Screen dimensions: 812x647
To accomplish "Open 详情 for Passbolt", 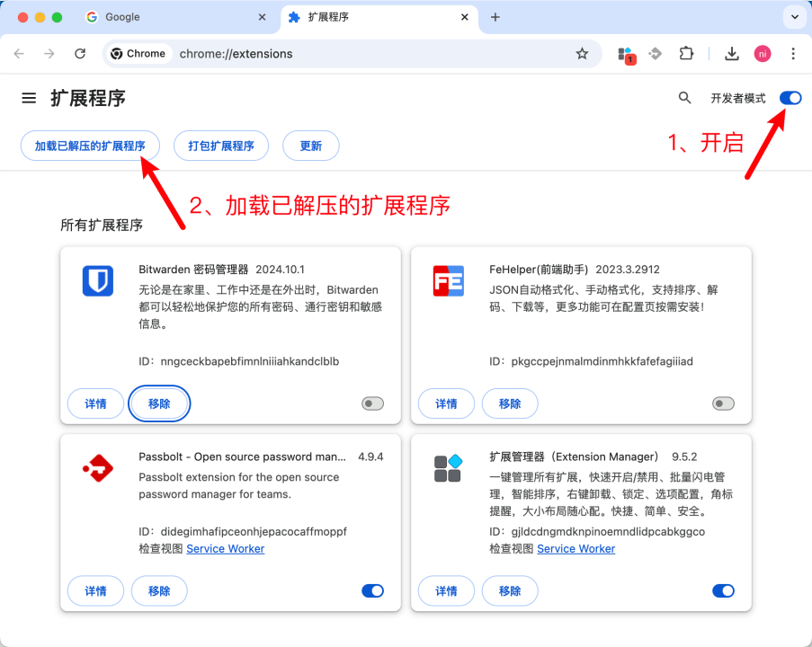I will [x=96, y=591].
